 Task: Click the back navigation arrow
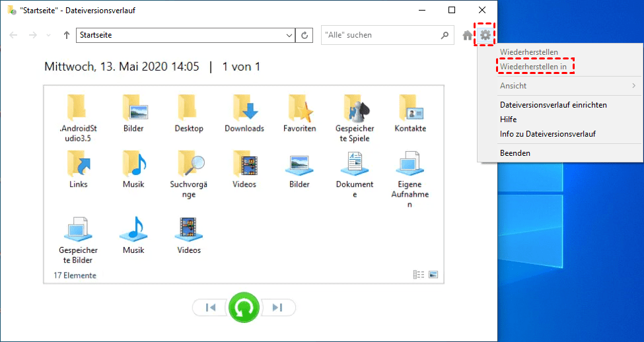(x=13, y=35)
